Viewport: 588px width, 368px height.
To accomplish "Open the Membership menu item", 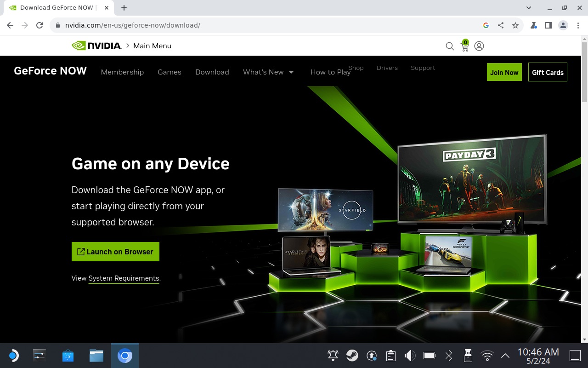I will (x=122, y=72).
